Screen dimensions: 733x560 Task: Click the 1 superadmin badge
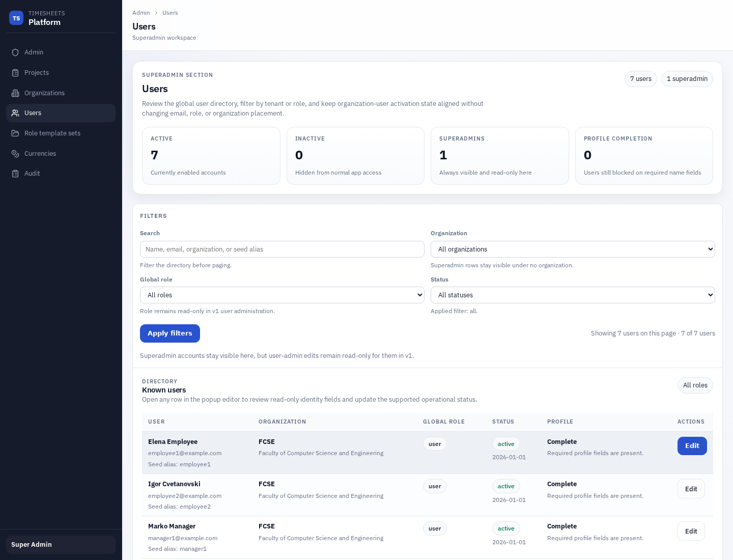point(687,79)
